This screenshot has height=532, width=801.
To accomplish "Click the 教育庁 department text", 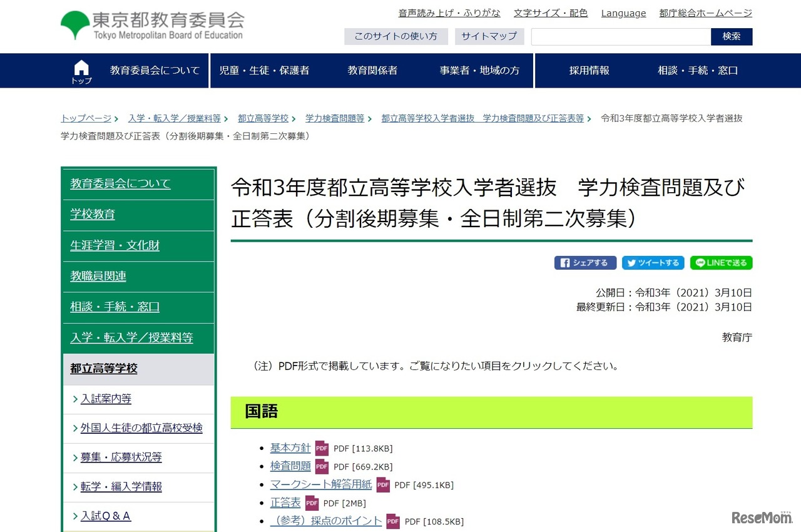I will [x=737, y=337].
